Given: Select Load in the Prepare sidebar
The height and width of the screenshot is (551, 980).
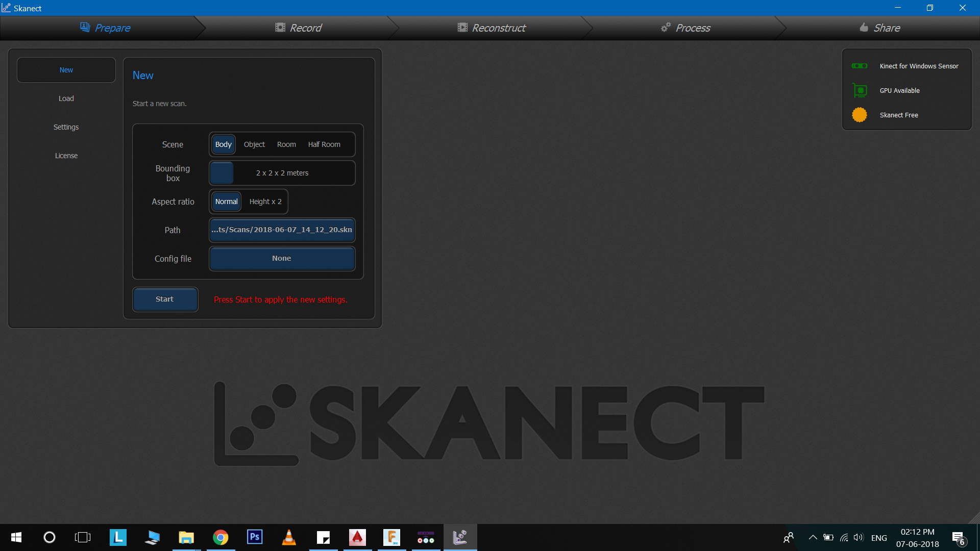Looking at the screenshot, I should click(66, 98).
